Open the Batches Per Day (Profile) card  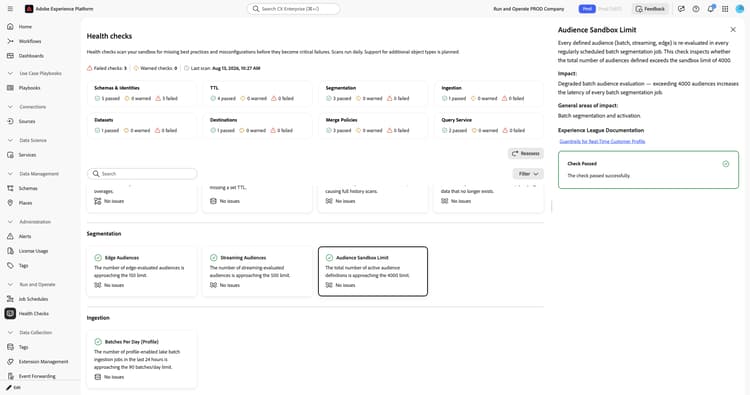pos(142,359)
